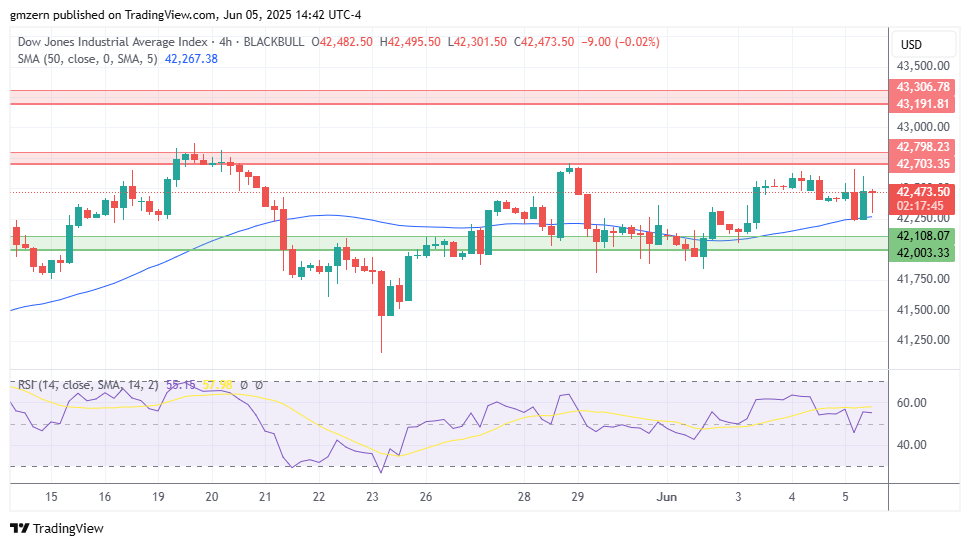Screen dimensions: 970x546
Task: Click the 42,703.35 price label
Action: pos(923,164)
